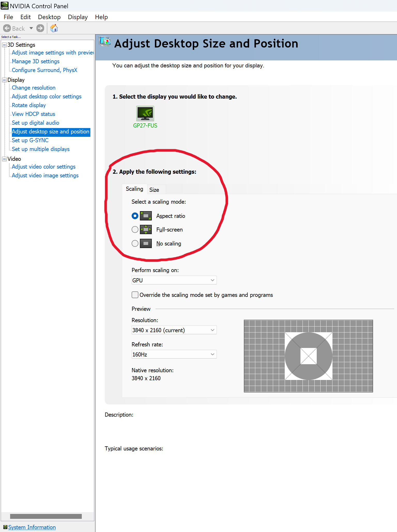
Task: Open the System Information link
Action: coord(32,527)
